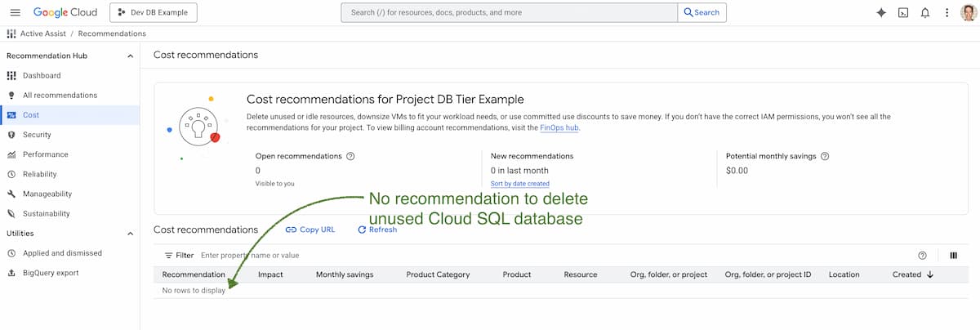The height and width of the screenshot is (330, 980).
Task: Click the Performance chart icon
Action: coord(11,154)
